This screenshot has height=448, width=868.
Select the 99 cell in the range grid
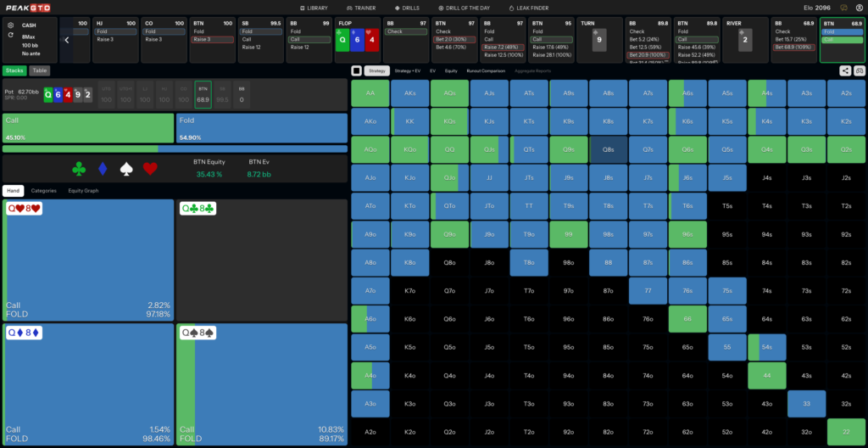point(569,234)
